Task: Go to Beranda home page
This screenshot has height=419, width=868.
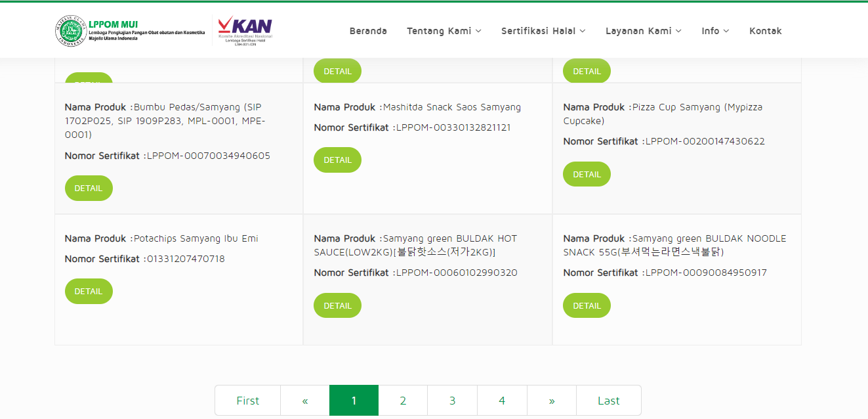Action: 368,31
